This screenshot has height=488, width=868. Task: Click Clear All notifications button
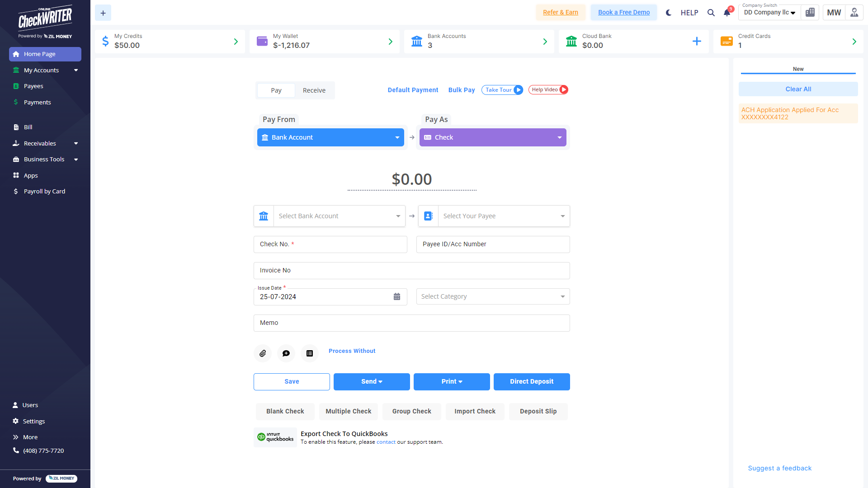(x=798, y=89)
